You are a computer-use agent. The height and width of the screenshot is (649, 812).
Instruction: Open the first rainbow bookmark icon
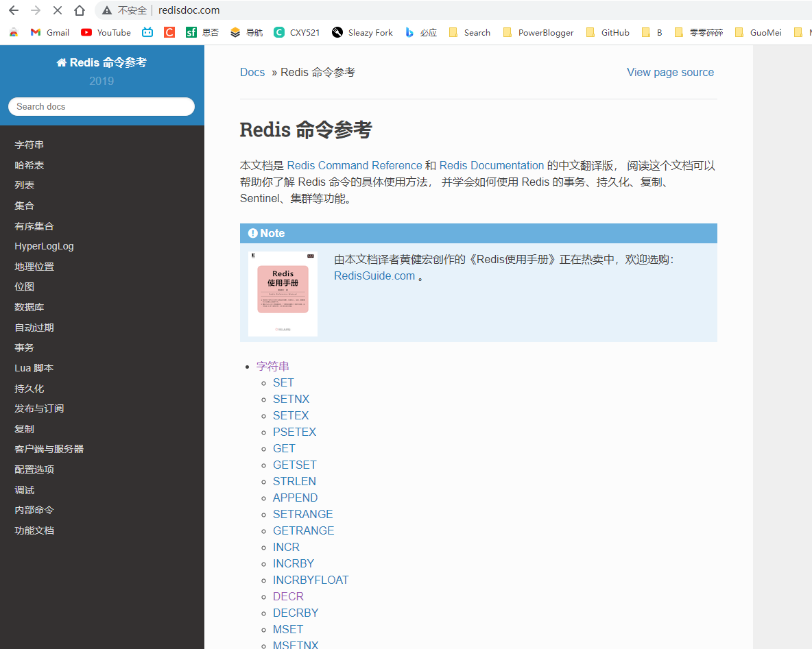pyautogui.click(x=14, y=33)
